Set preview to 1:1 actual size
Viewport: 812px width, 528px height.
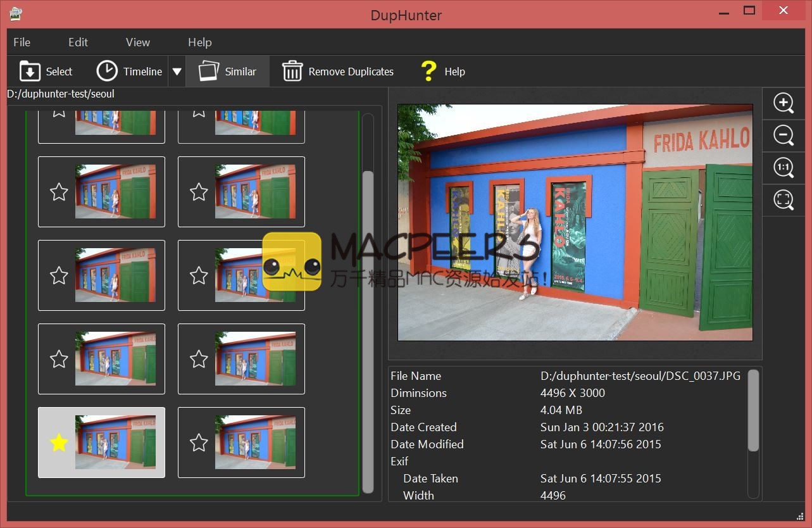[x=783, y=168]
